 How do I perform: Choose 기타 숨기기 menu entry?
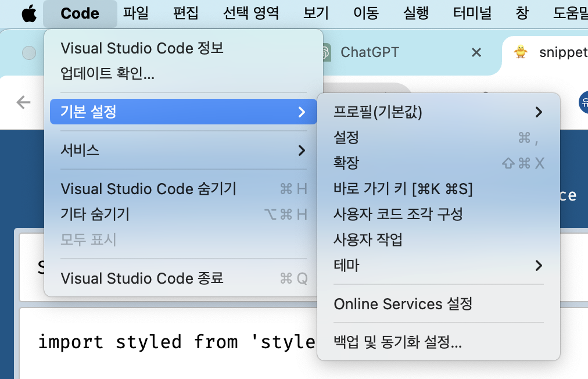(x=184, y=214)
